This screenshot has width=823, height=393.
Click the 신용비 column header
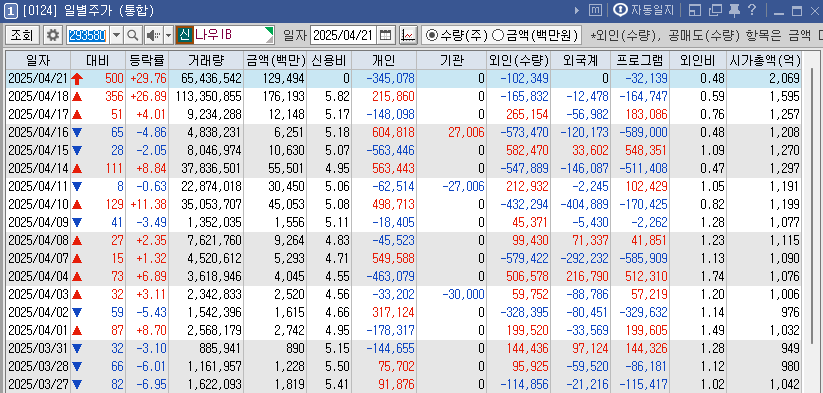[329, 60]
